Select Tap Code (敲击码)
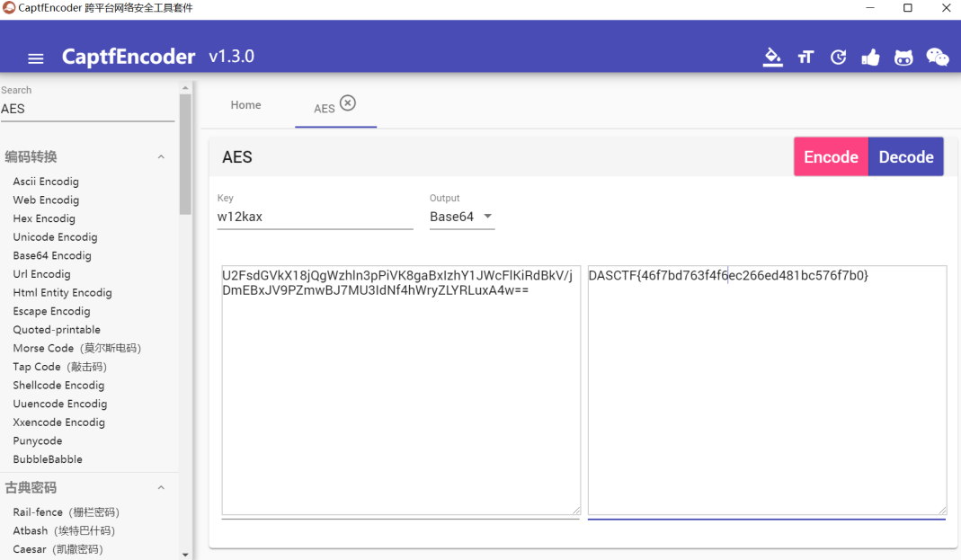The width and height of the screenshot is (961, 560). [60, 367]
